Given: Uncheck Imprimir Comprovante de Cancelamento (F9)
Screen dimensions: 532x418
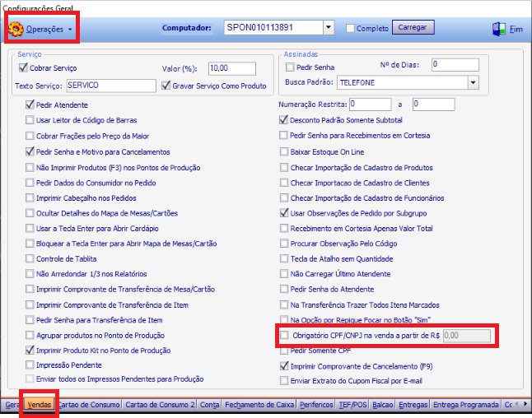Looking at the screenshot, I should tap(284, 366).
